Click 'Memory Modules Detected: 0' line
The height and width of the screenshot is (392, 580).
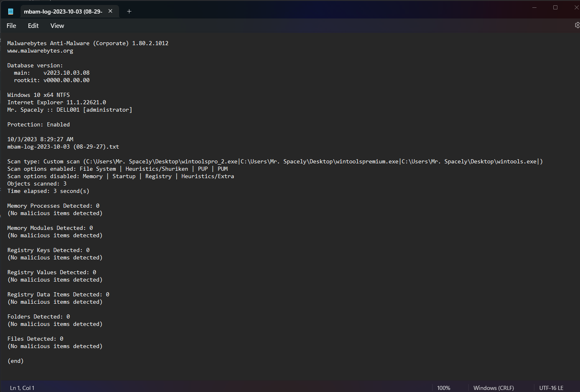coord(50,228)
